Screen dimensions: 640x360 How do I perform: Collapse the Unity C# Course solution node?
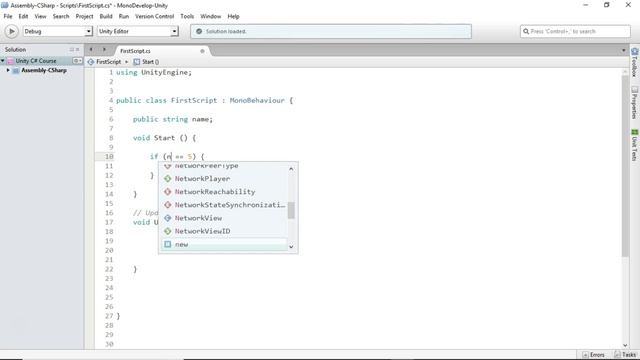(2, 61)
